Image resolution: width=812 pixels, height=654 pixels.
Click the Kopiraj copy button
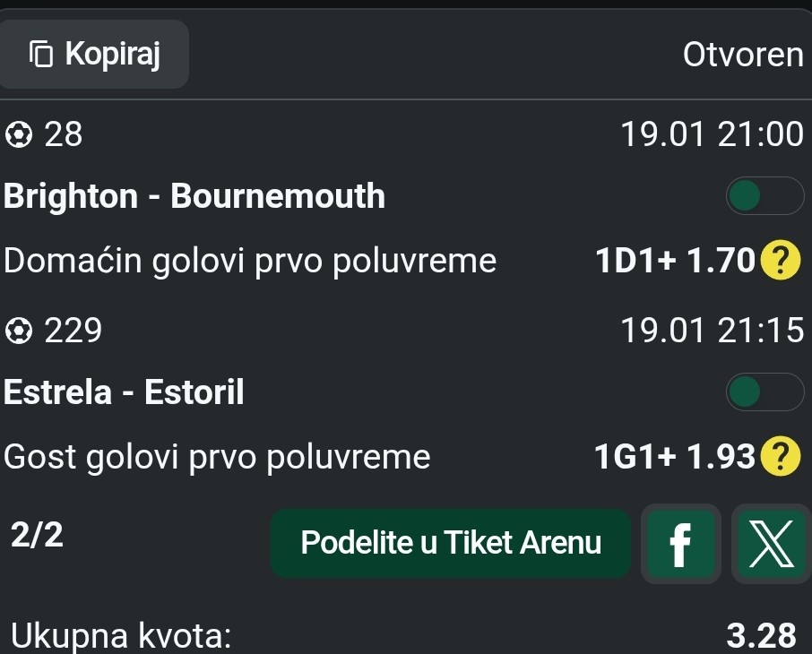click(x=94, y=55)
